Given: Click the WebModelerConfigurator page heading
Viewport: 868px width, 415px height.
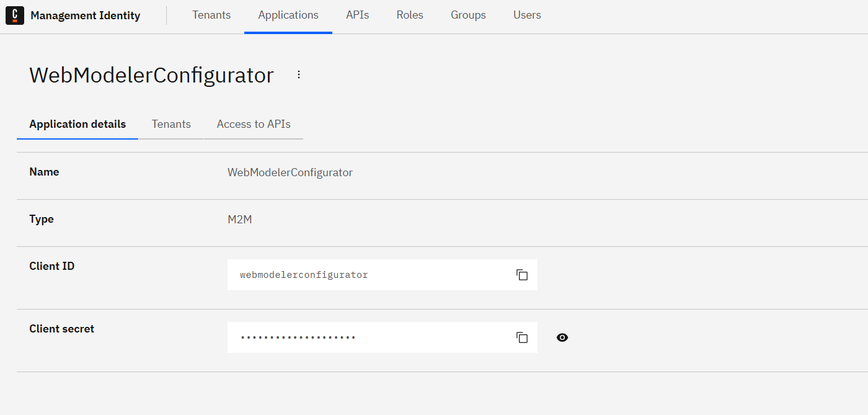Looking at the screenshot, I should 151,75.
